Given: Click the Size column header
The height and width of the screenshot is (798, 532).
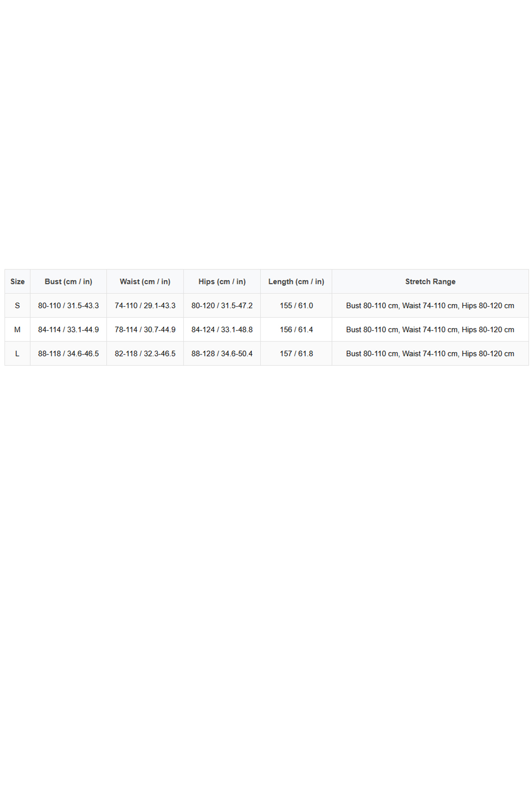Looking at the screenshot, I should pos(17,282).
